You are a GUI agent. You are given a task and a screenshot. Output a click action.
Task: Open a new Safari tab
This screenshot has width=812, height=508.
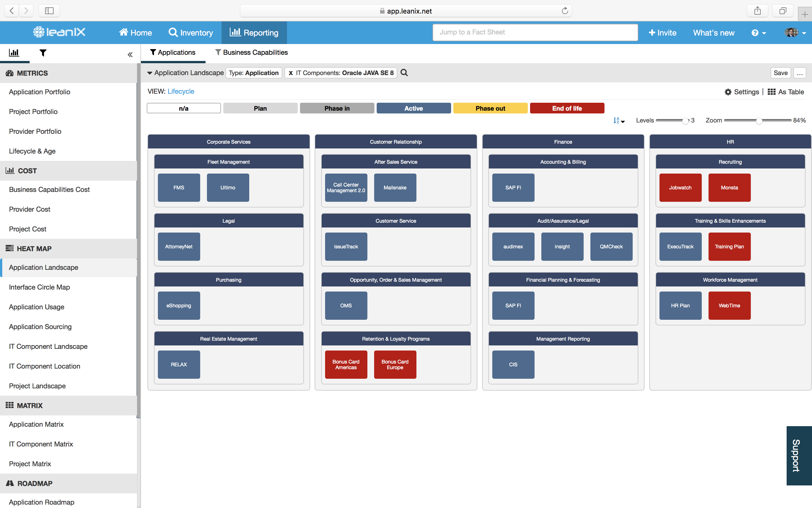pyautogui.click(x=805, y=14)
